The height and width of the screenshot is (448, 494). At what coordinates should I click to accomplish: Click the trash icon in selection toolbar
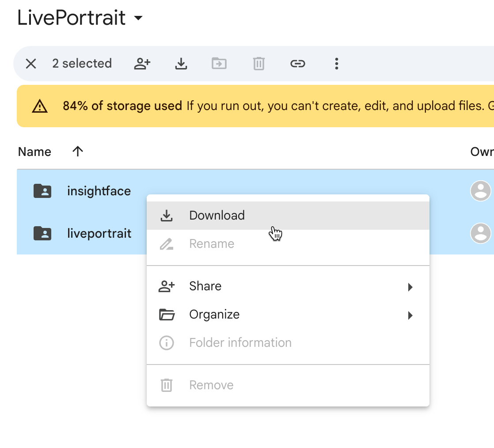coord(258,64)
